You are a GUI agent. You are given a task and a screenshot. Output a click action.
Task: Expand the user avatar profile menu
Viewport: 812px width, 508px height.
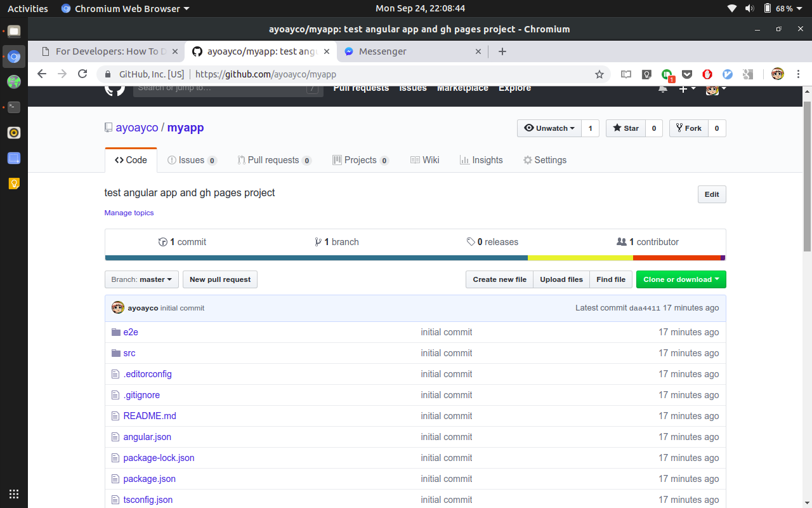coord(716,90)
